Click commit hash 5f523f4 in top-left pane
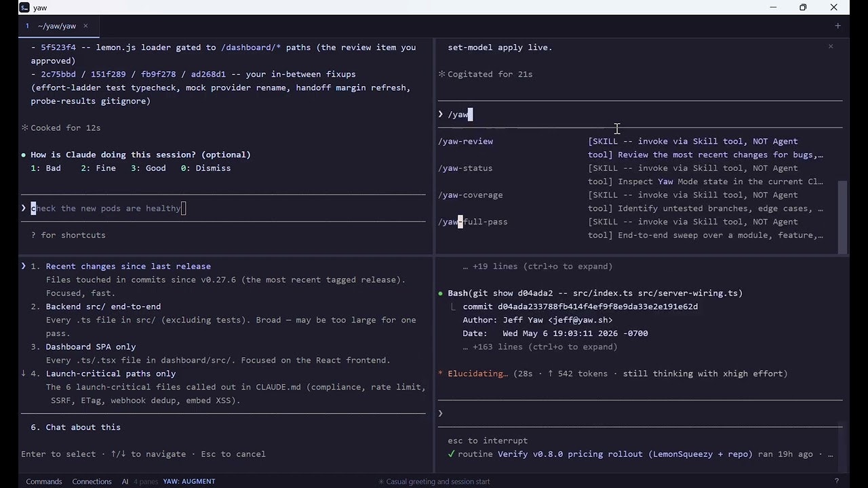Viewport: 868px width, 488px height. pos(58,47)
